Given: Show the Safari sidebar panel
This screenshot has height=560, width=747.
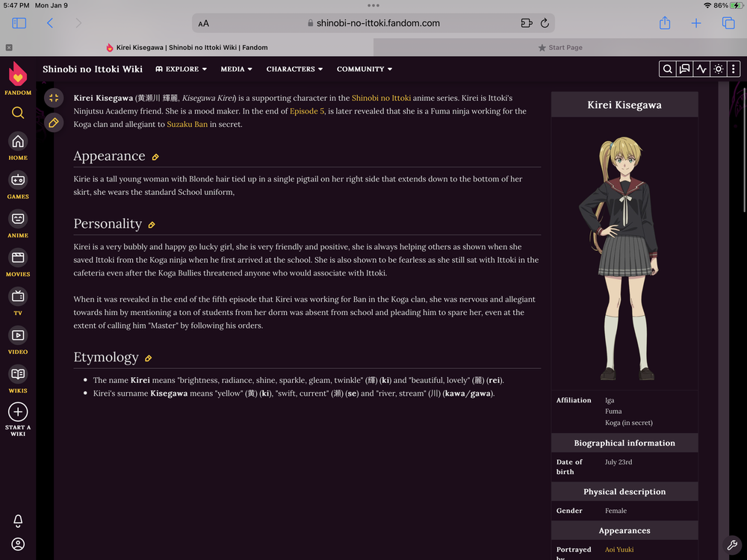Looking at the screenshot, I should (x=19, y=23).
